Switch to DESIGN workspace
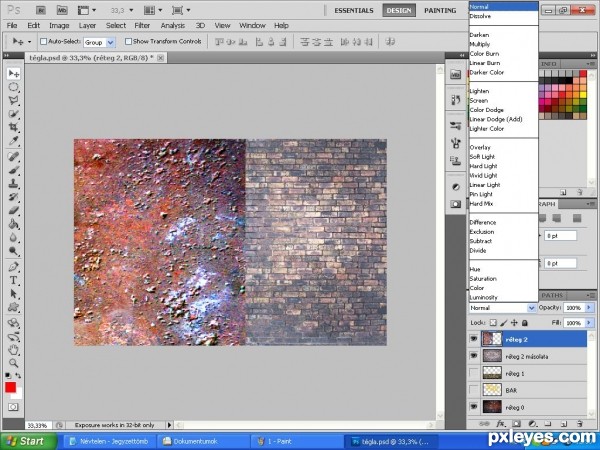 click(x=399, y=10)
